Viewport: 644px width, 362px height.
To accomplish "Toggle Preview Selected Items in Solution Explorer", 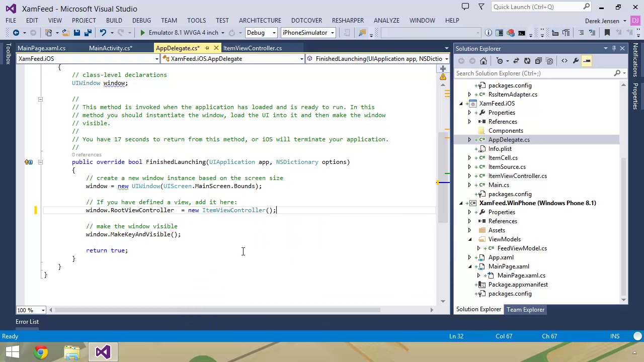I will point(587,61).
